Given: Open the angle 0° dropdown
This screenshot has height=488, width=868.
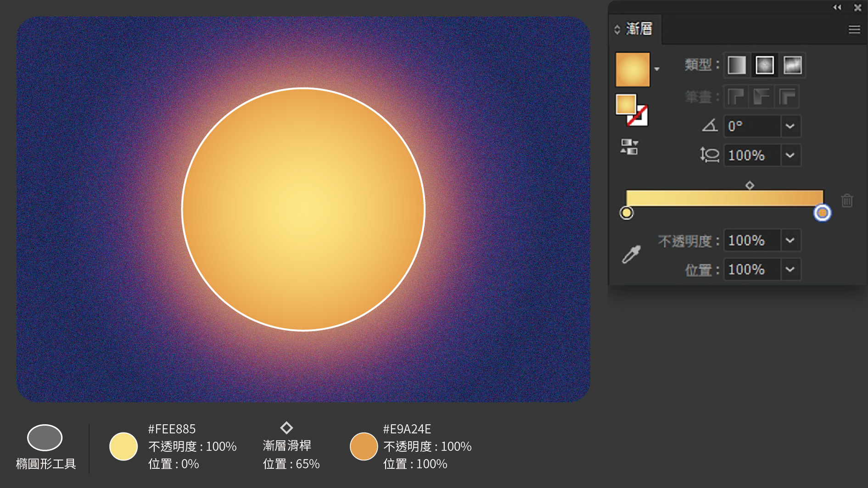Looking at the screenshot, I should 790,126.
